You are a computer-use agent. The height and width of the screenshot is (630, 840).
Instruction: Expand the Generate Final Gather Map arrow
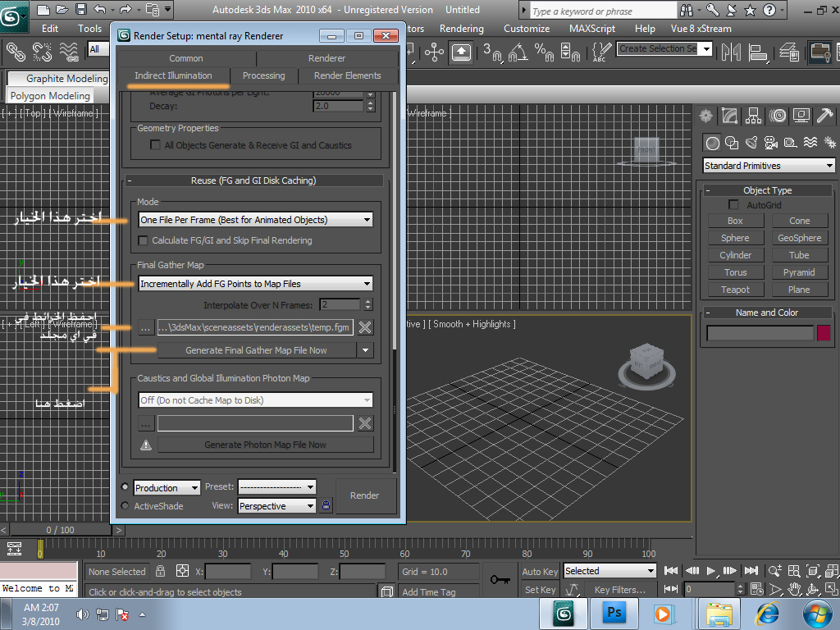click(x=365, y=350)
